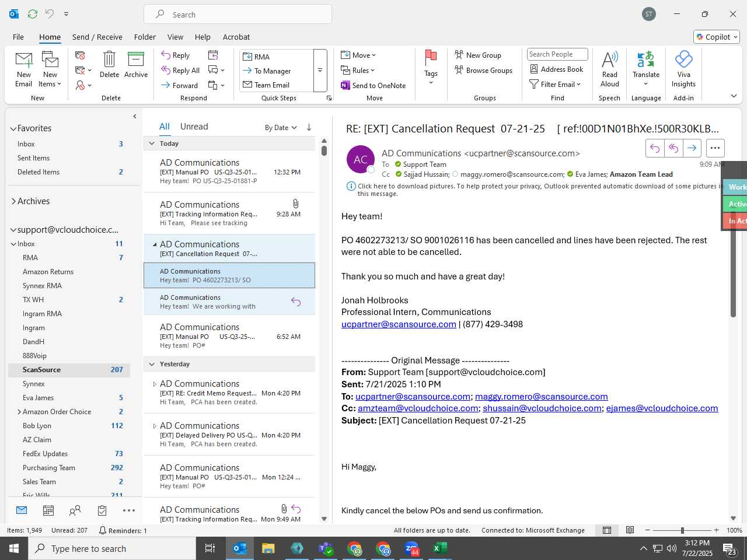Change the By Date sort option
The image size is (747, 560).
pyautogui.click(x=281, y=128)
